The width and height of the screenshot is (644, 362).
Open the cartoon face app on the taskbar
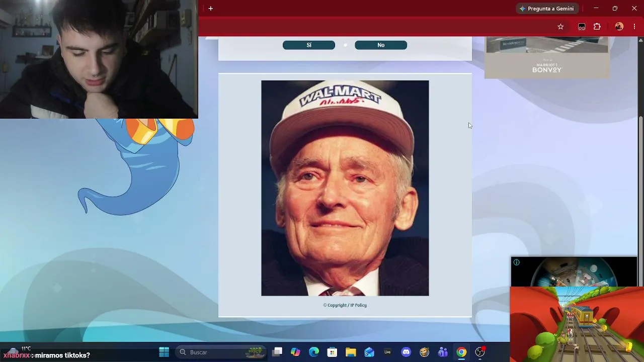coord(425,352)
